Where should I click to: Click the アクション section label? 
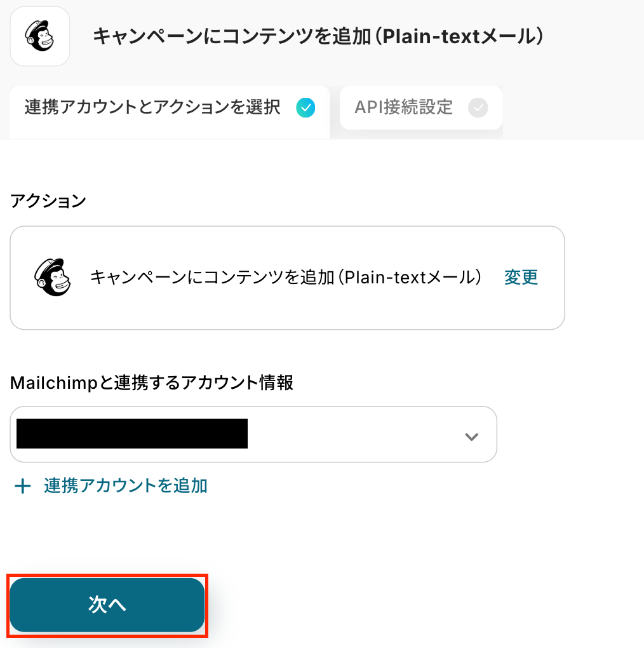pyautogui.click(x=48, y=201)
